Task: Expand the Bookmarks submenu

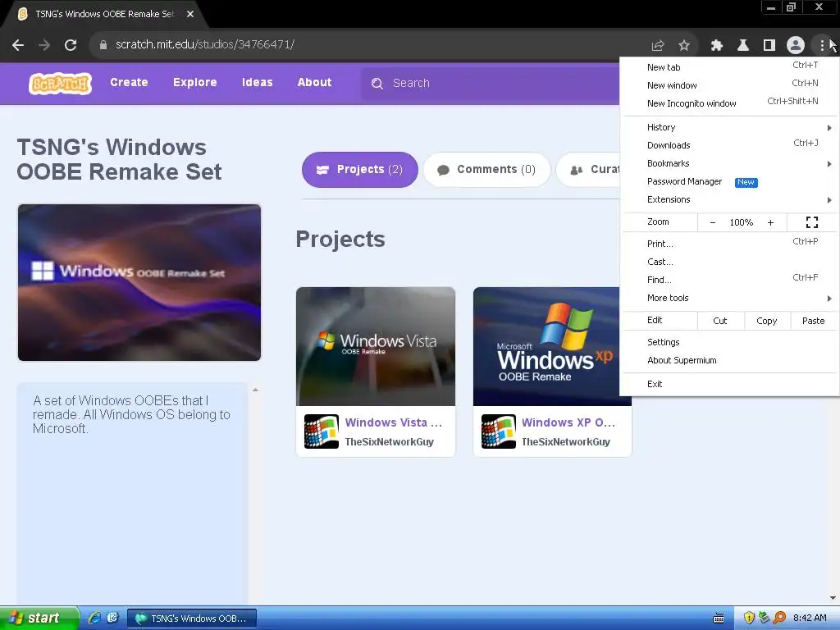Action: pyautogui.click(x=729, y=163)
